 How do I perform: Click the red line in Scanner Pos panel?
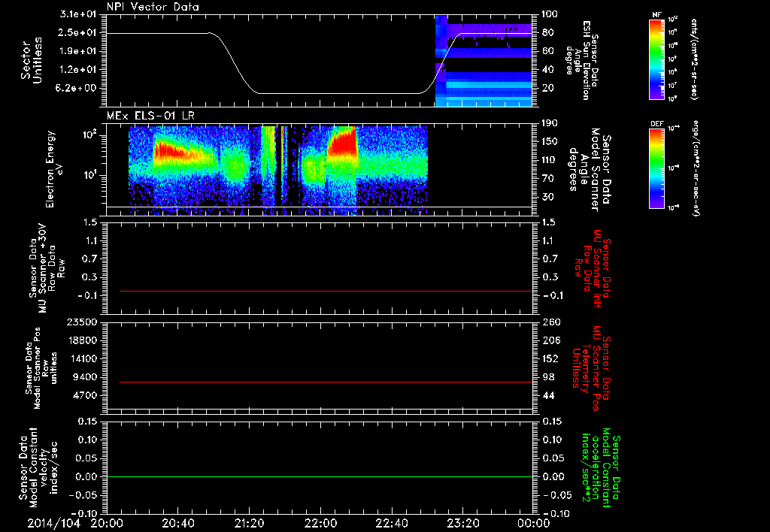326,382
